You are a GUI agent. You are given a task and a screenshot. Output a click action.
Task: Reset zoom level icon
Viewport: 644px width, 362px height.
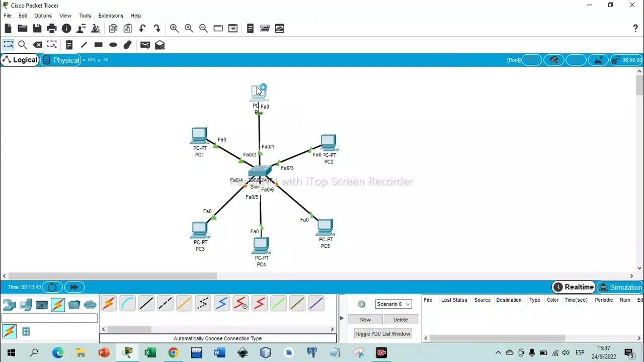189,29
